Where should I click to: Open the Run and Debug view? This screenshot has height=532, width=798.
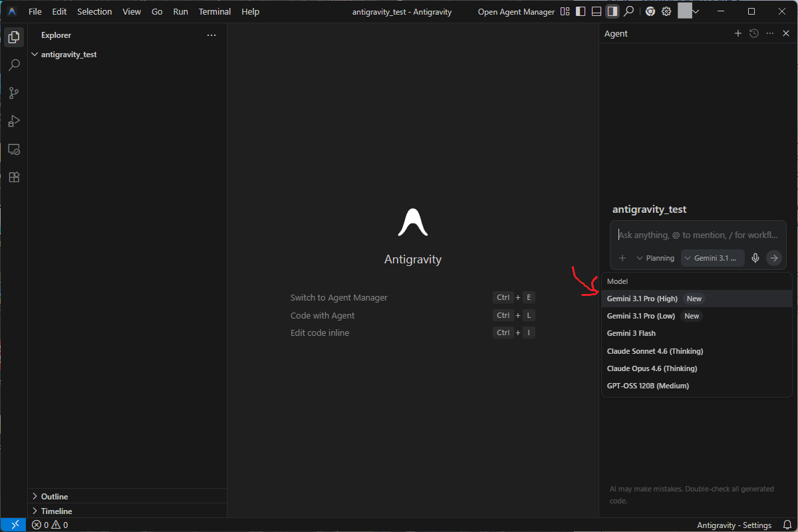point(14,121)
